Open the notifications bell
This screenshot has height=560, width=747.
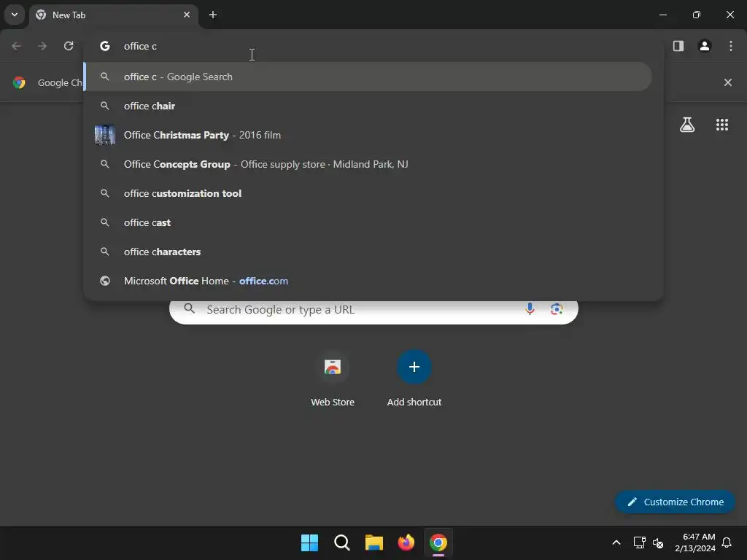click(x=727, y=542)
